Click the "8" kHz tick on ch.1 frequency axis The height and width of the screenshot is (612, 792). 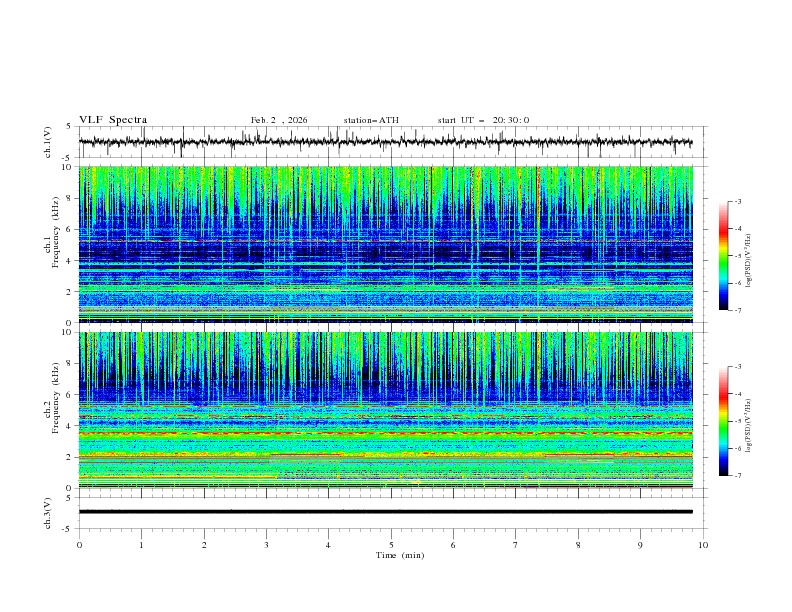pos(71,198)
